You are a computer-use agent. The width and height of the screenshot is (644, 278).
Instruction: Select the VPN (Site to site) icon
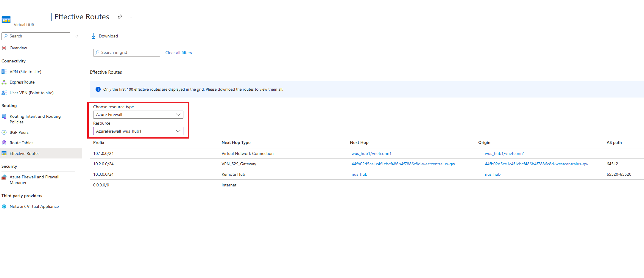[x=4, y=72]
